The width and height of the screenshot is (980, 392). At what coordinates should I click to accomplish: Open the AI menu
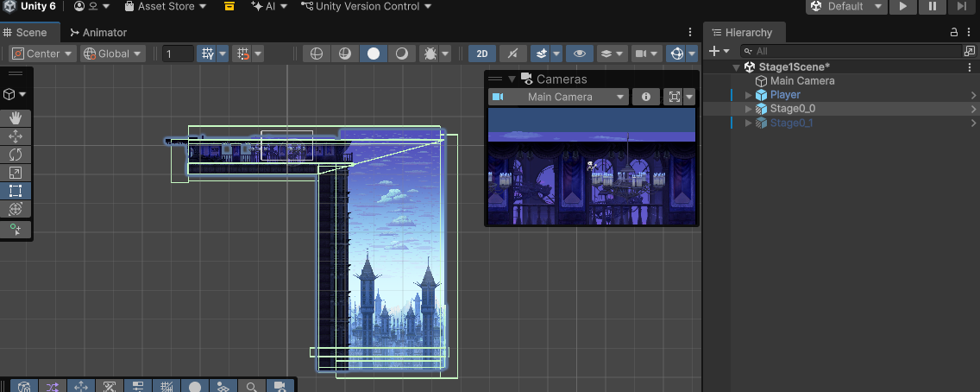269,7
